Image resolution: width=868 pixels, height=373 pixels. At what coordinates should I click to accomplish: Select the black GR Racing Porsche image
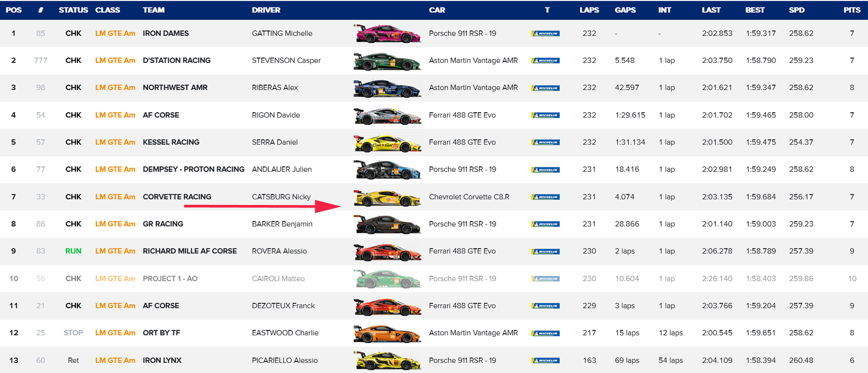click(387, 225)
